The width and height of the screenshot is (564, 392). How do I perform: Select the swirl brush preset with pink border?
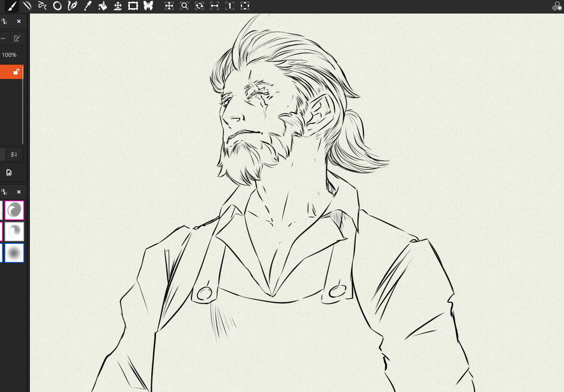pos(14,210)
